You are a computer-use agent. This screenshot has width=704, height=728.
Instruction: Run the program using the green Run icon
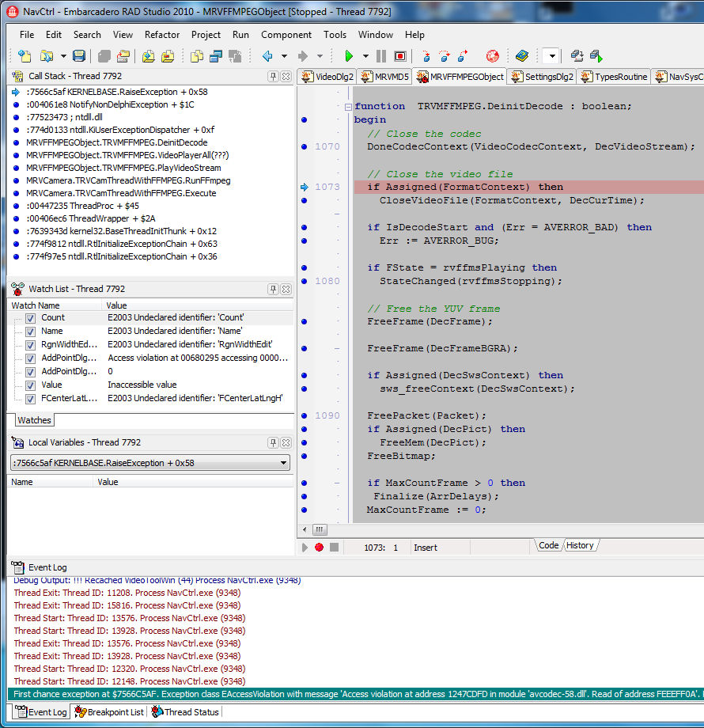(349, 56)
